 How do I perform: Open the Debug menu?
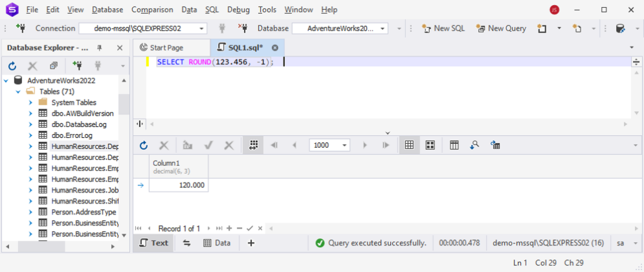click(238, 10)
